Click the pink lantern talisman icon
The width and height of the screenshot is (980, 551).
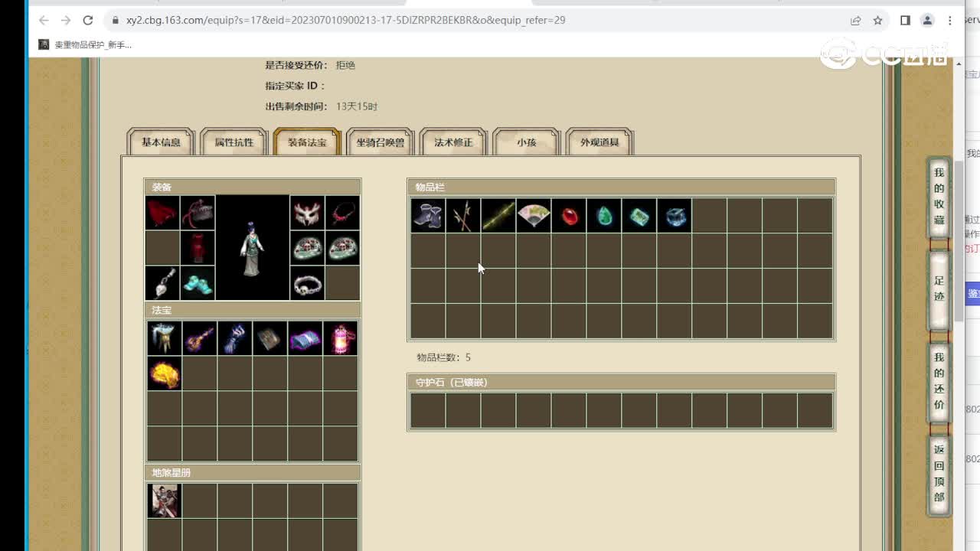click(340, 338)
